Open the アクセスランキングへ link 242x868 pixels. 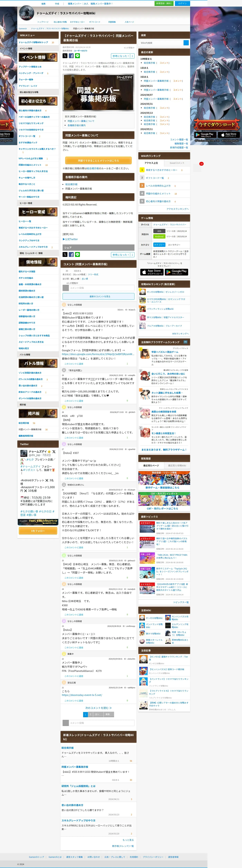point(178,209)
